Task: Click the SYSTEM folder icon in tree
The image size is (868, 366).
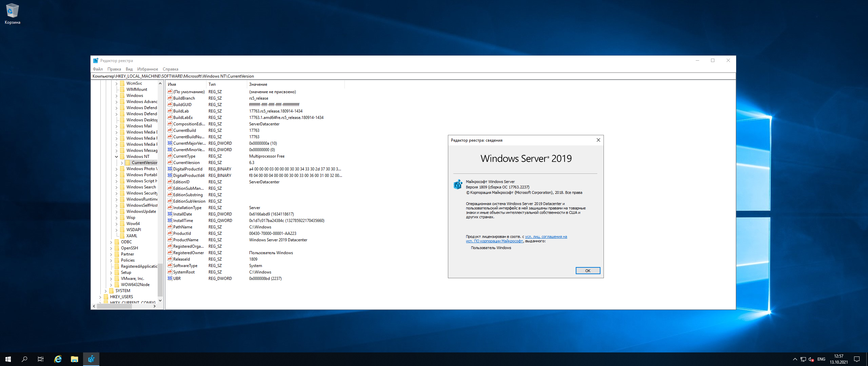Action: (112, 291)
